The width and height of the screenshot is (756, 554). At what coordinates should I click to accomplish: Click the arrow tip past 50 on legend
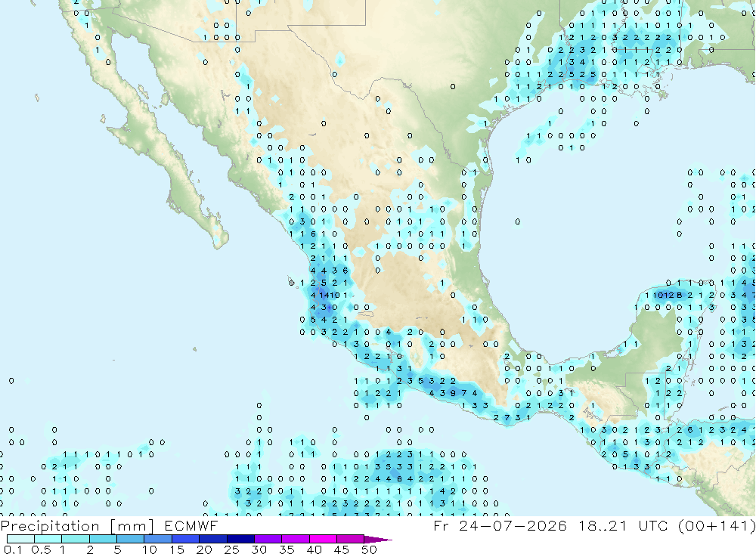tap(379, 539)
